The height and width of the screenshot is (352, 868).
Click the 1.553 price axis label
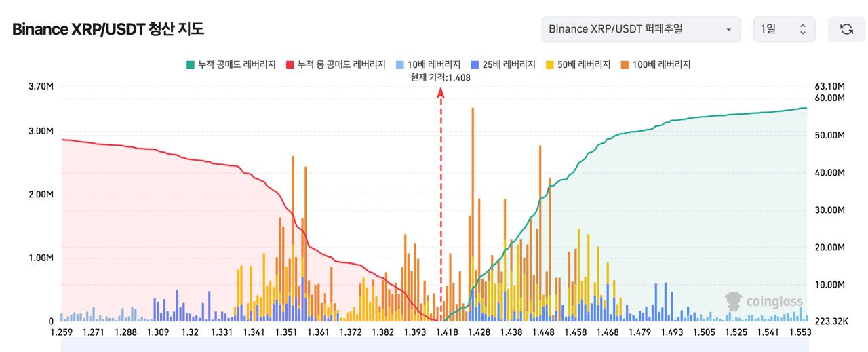[800, 332]
